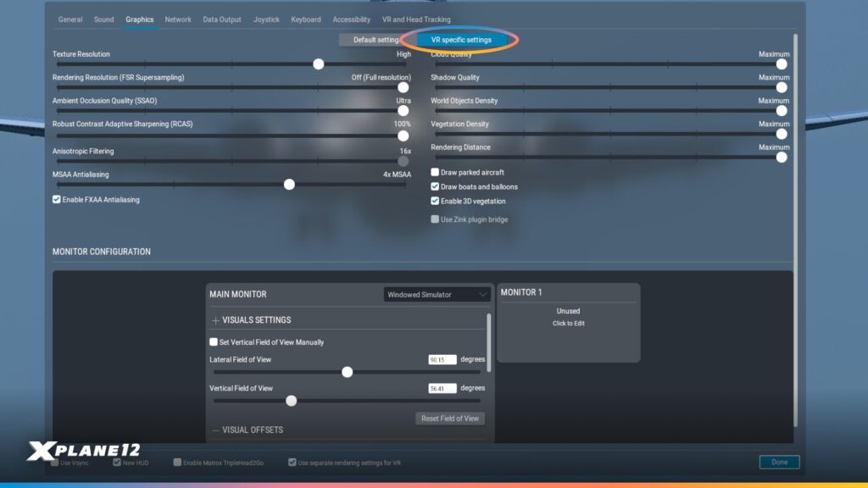Enable the Draw parked aircraft checkbox
Screen dimensions: 868x488
(x=435, y=171)
